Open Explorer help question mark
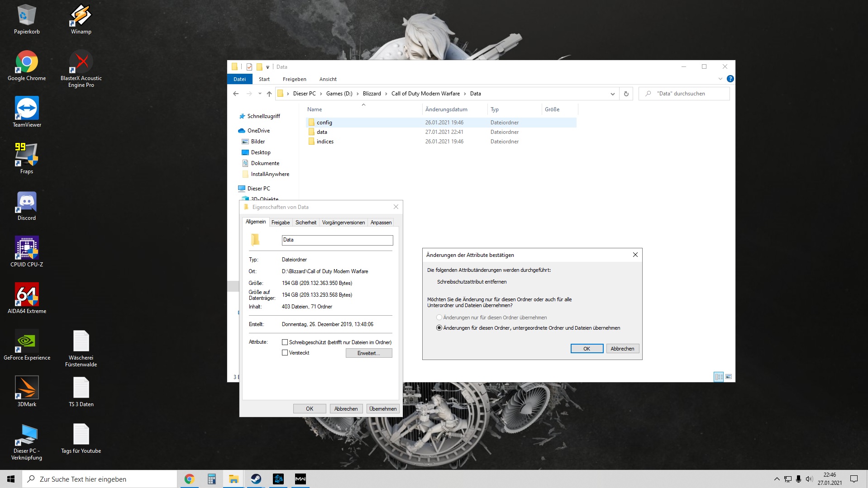868x488 pixels. pyautogui.click(x=730, y=79)
